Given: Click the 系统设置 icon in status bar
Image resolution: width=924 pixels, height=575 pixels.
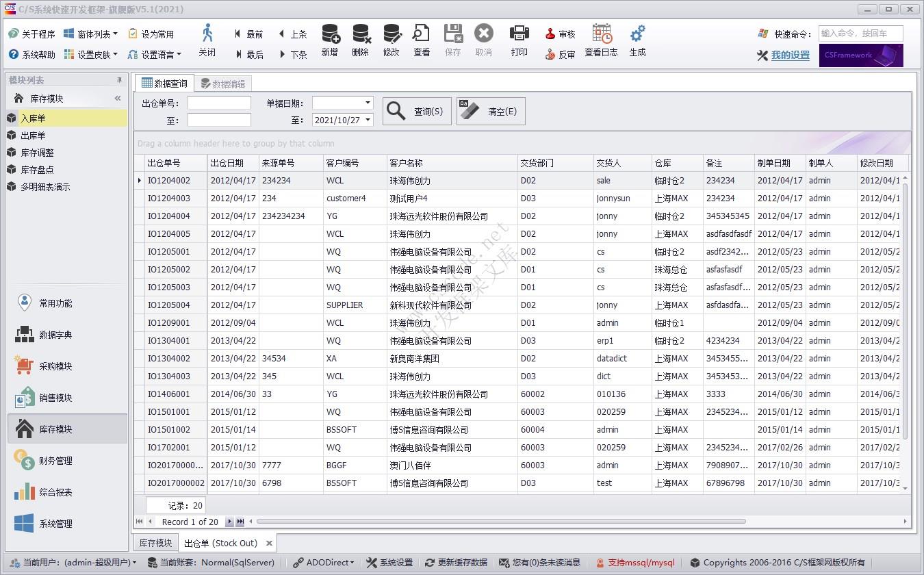Looking at the screenshot, I should 389,562.
